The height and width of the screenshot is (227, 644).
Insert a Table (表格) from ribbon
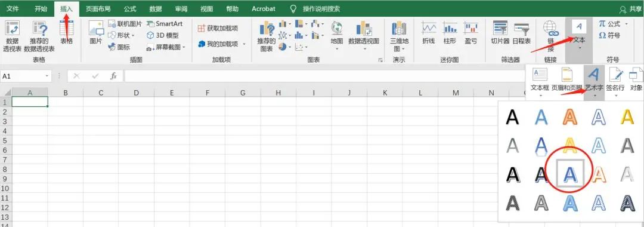point(67,32)
